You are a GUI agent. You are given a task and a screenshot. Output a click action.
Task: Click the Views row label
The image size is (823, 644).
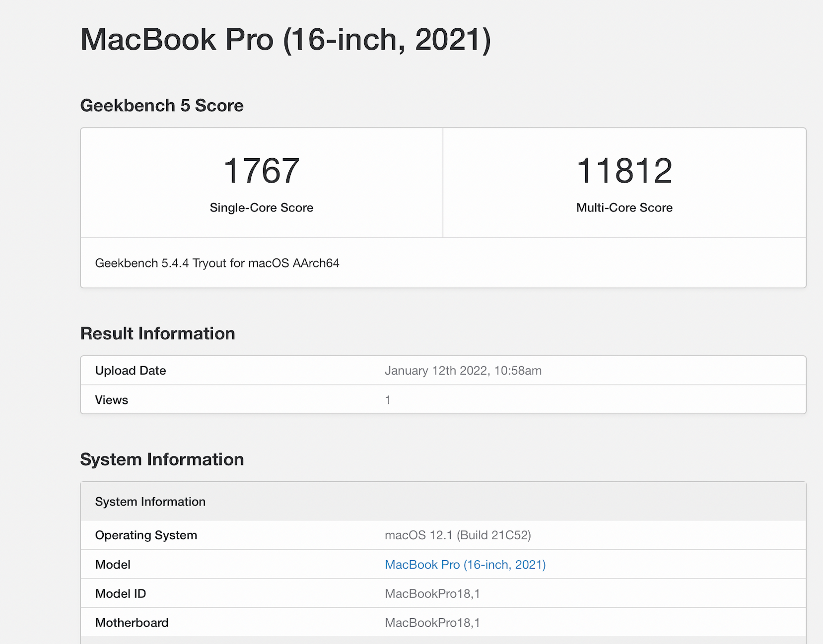pyautogui.click(x=112, y=400)
